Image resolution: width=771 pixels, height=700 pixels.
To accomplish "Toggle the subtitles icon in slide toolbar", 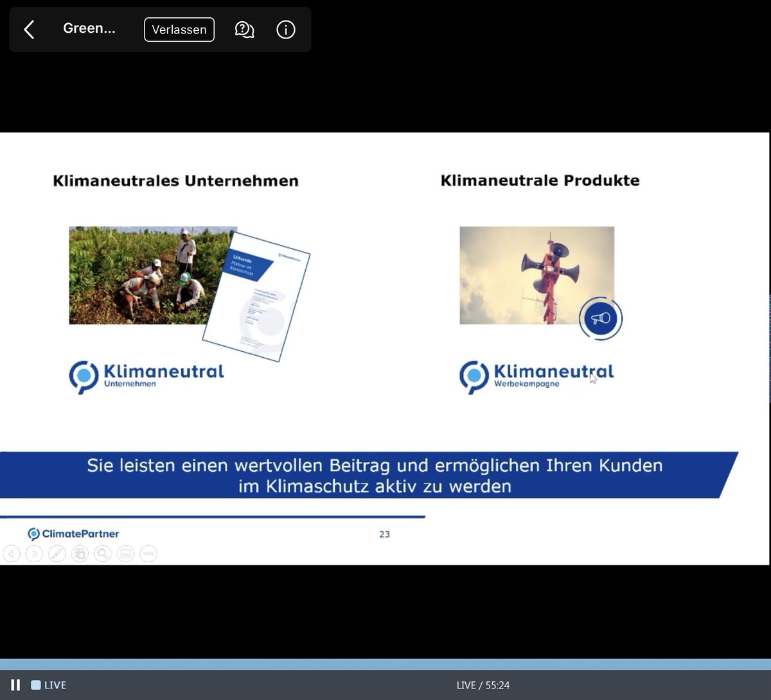I will [125, 554].
